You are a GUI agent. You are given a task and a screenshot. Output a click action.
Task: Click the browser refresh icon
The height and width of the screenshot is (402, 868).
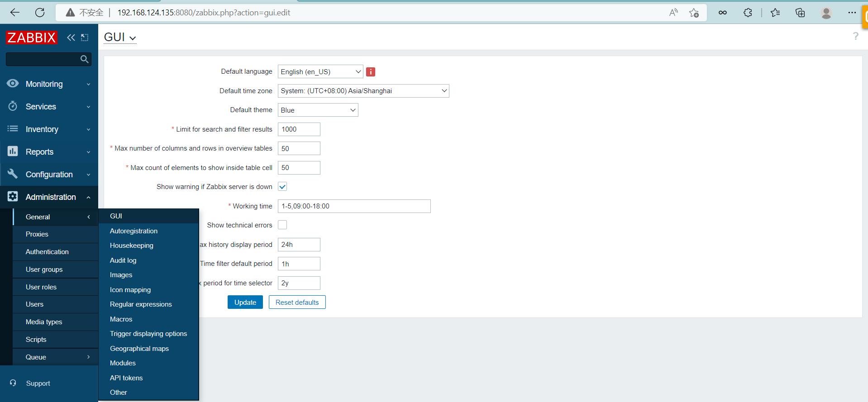pos(40,13)
